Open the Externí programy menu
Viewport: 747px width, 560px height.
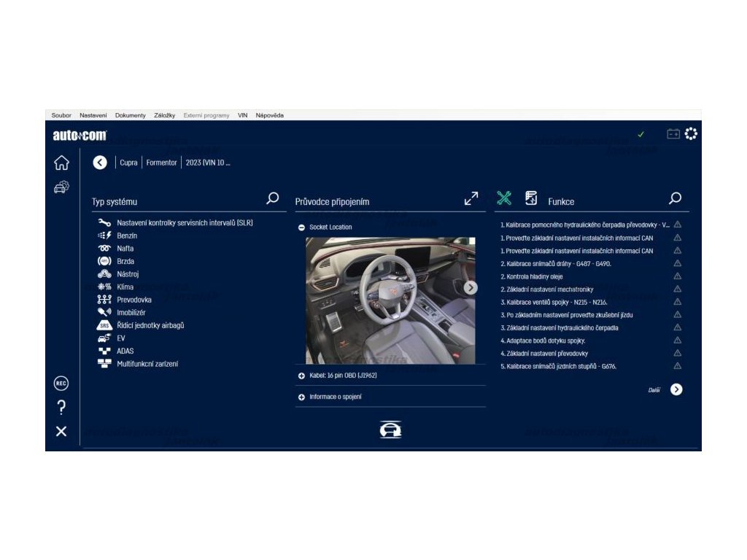click(206, 115)
